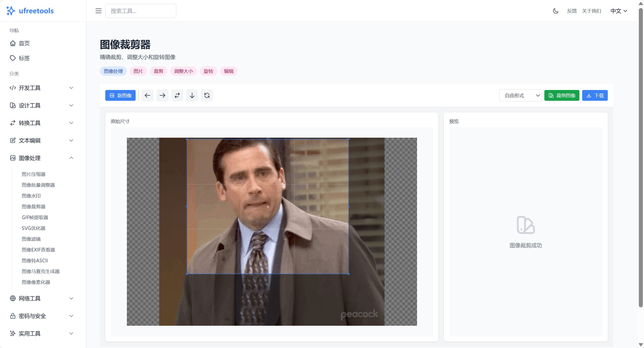The width and height of the screenshot is (644, 348).
Task: Click the 下载 download button
Action: point(595,95)
